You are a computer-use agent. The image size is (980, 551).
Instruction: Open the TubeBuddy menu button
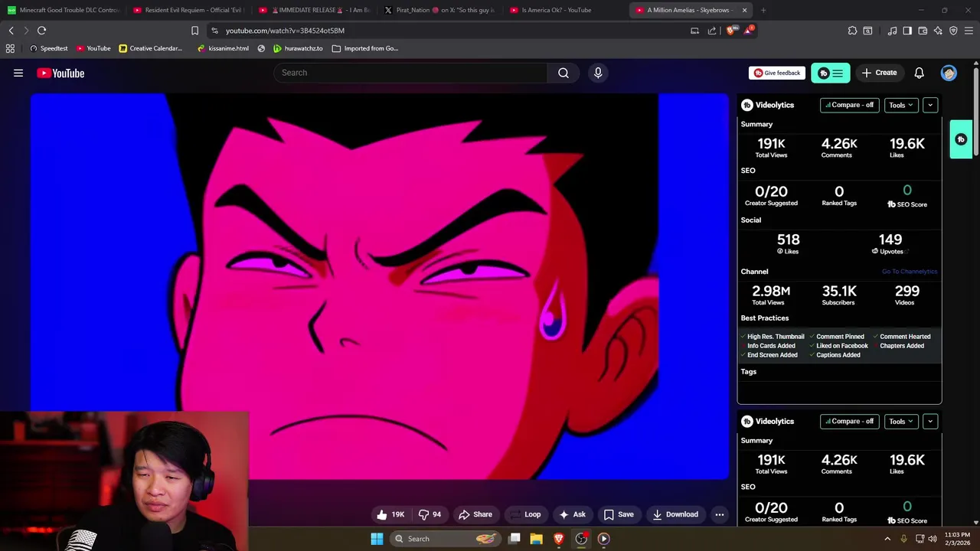click(831, 73)
